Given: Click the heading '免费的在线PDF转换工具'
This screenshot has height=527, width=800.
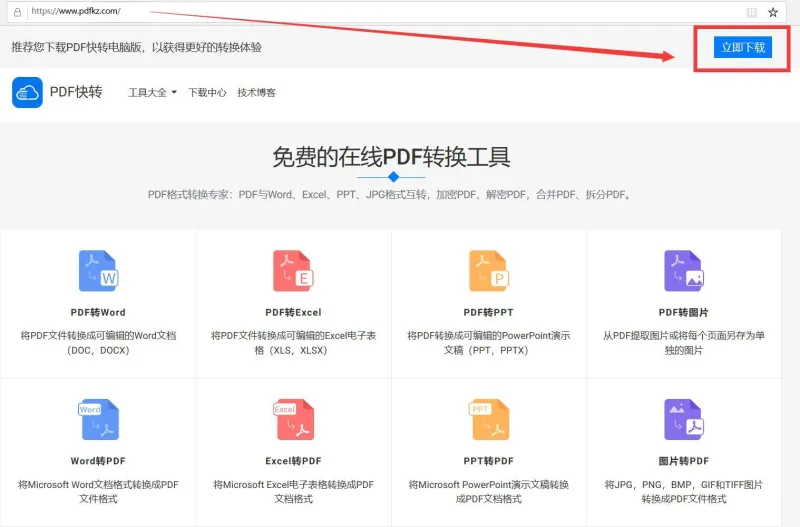Looking at the screenshot, I should click(391, 157).
